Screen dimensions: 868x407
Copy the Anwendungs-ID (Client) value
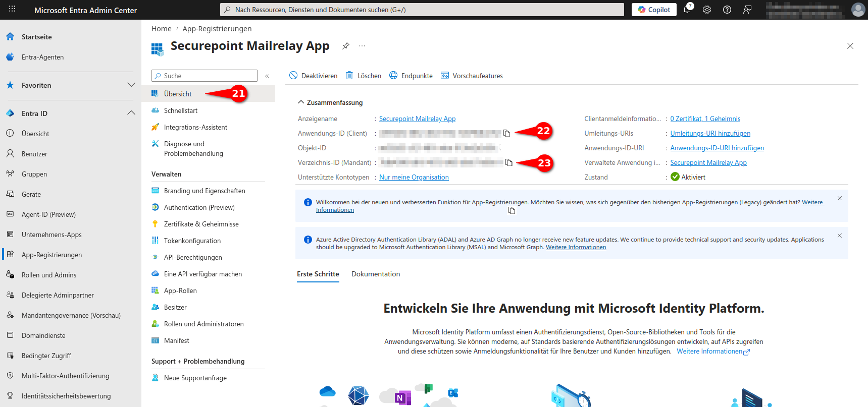click(506, 133)
